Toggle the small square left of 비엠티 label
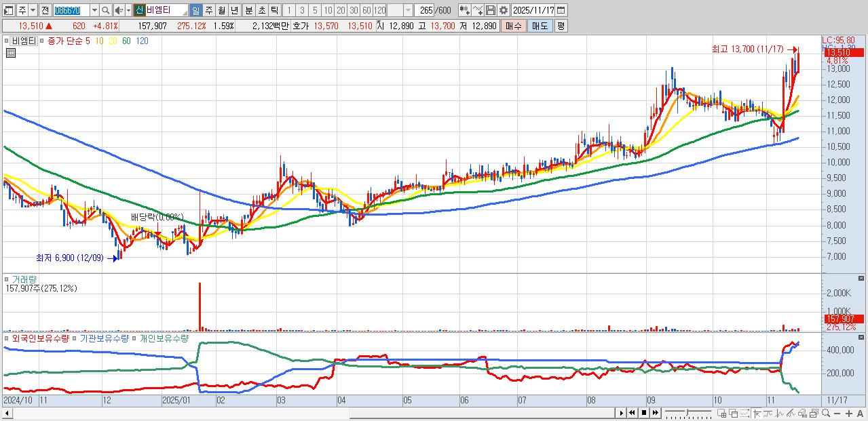 pyautogui.click(x=5, y=41)
